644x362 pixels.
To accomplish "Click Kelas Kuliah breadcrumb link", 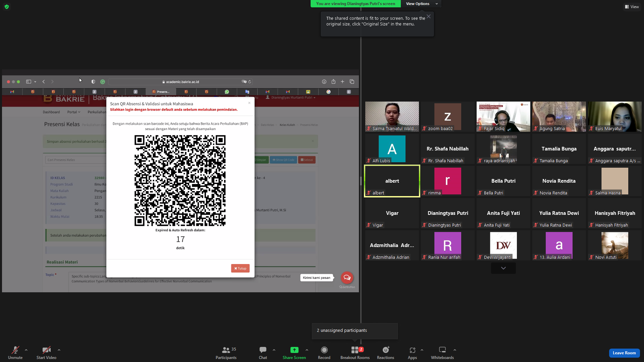I will tap(287, 125).
